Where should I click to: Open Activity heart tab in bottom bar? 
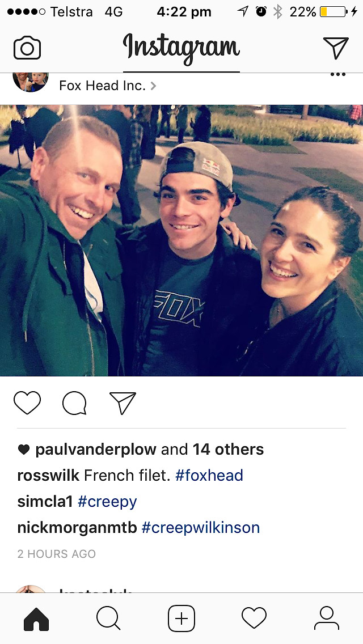pyautogui.click(x=254, y=618)
